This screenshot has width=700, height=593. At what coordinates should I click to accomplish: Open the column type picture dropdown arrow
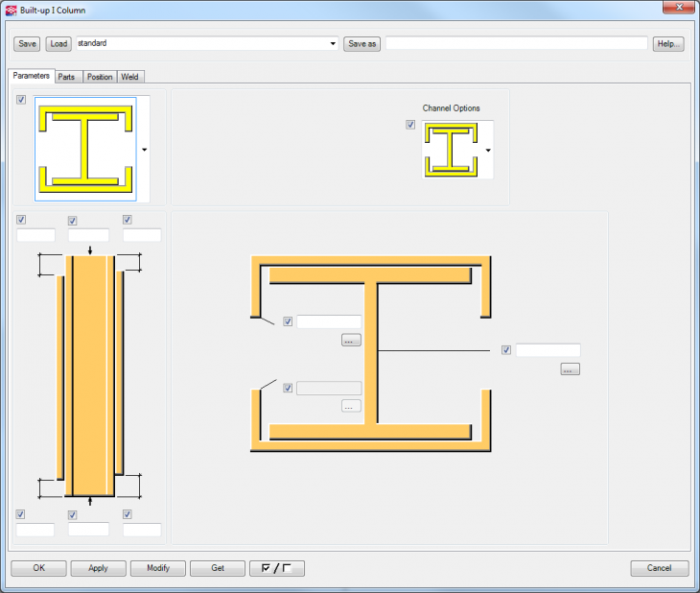(144, 150)
